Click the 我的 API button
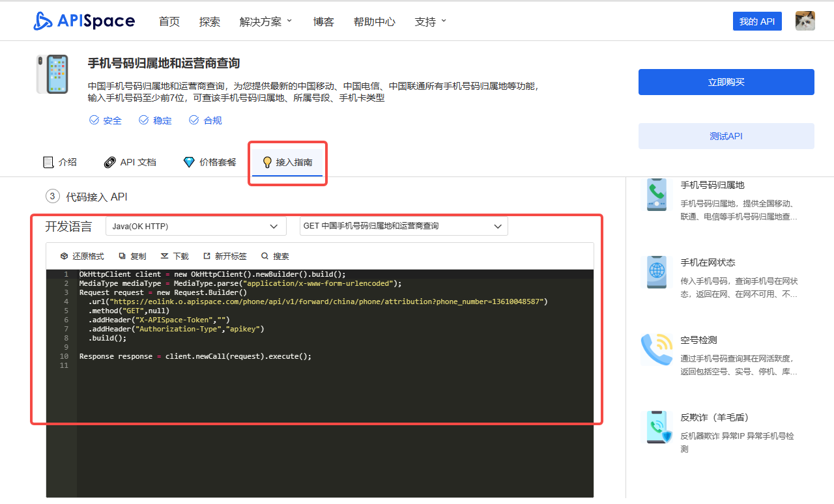 tap(757, 21)
